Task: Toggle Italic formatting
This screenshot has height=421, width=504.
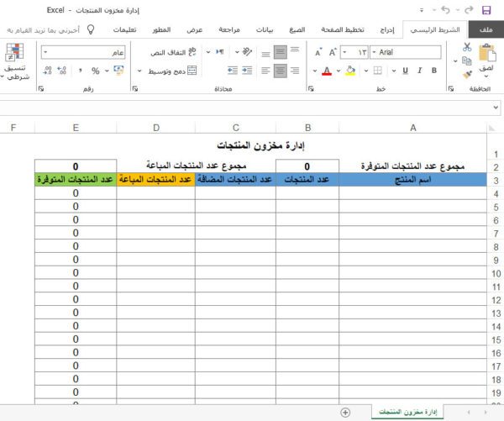Action: pos(419,71)
